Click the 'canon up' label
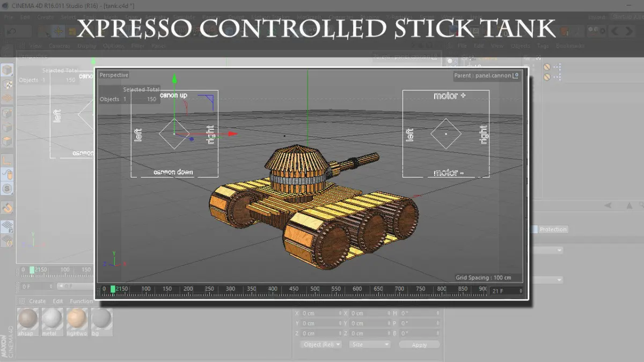The image size is (644, 362). coord(173,95)
